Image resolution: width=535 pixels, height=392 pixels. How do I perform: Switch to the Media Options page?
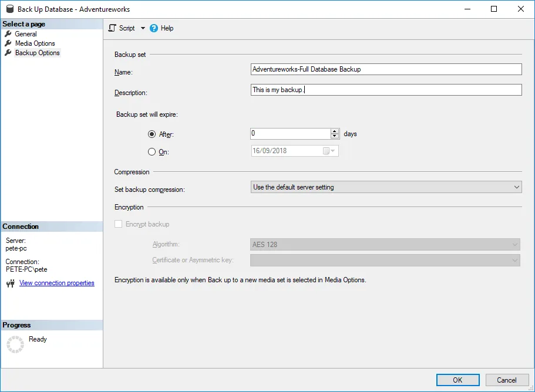pos(35,43)
